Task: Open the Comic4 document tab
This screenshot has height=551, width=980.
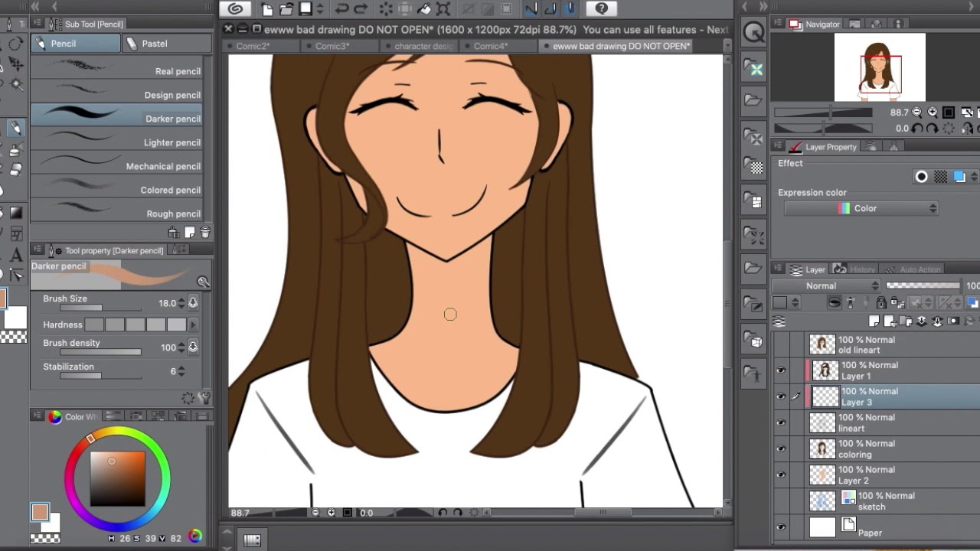Action: (x=491, y=46)
